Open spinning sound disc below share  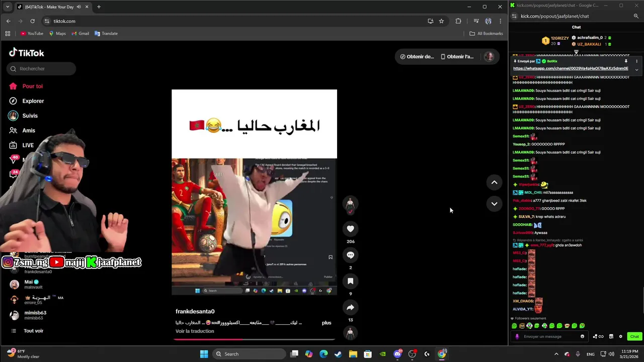click(351, 333)
